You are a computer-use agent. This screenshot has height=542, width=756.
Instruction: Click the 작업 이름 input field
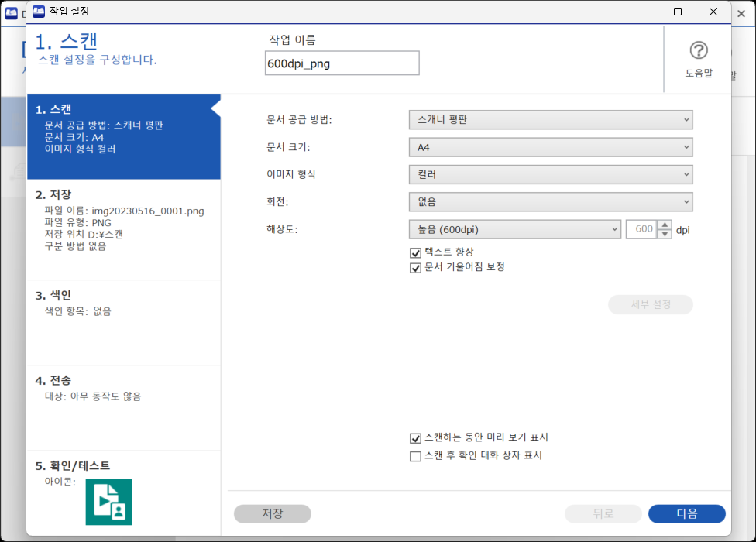click(342, 63)
